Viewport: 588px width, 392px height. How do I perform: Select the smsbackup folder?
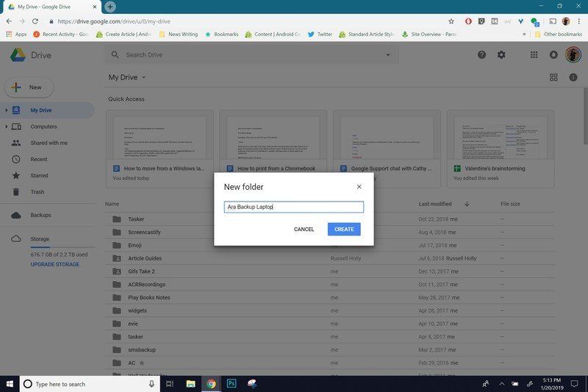[330, 350]
